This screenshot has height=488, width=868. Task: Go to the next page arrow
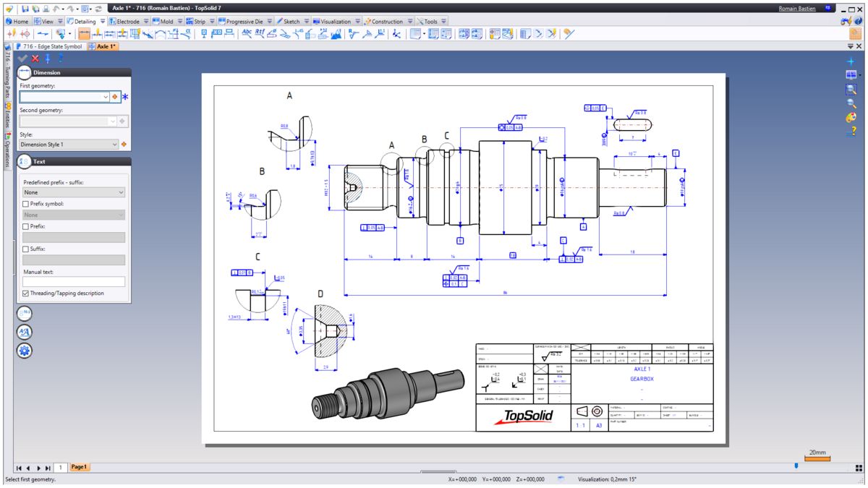(x=39, y=468)
